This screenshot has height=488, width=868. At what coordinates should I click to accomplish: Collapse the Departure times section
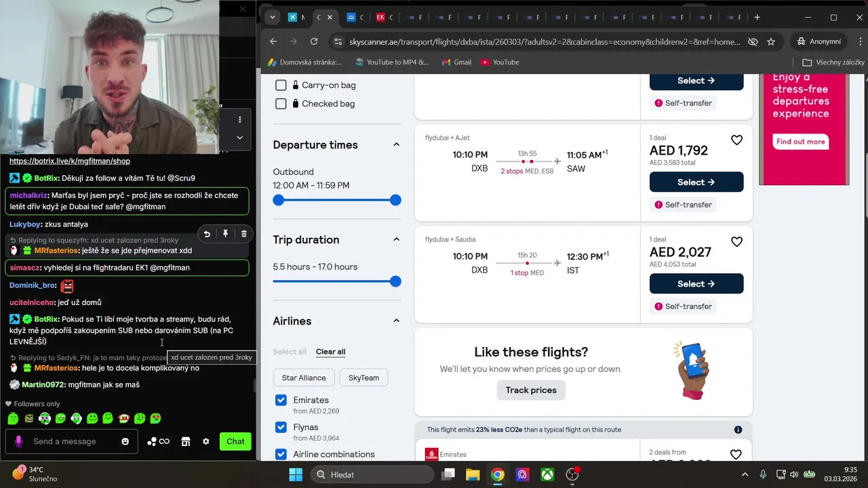[397, 144]
